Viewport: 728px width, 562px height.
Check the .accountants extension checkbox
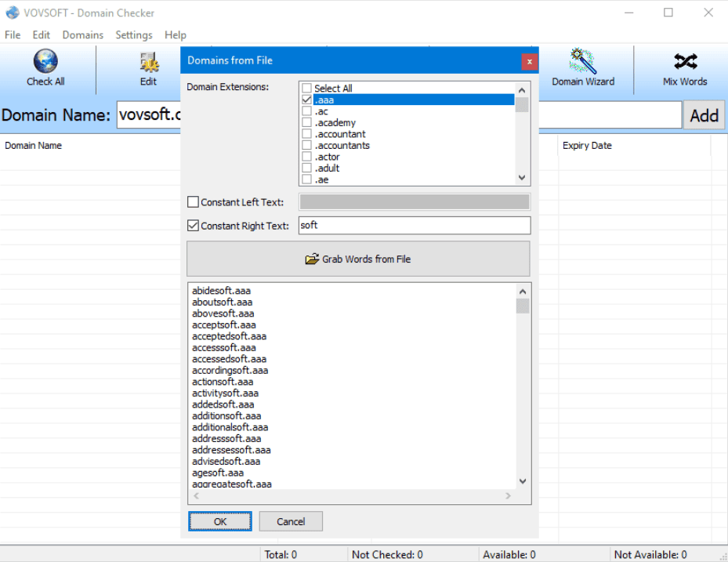coord(306,145)
